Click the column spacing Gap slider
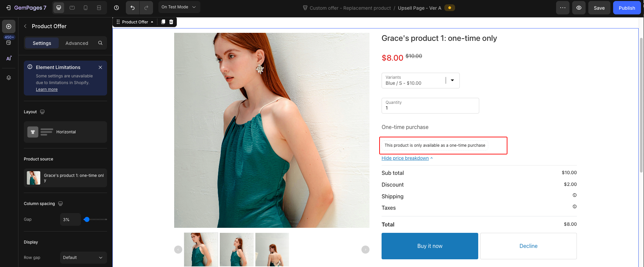644x267 pixels. pyautogui.click(x=95, y=219)
